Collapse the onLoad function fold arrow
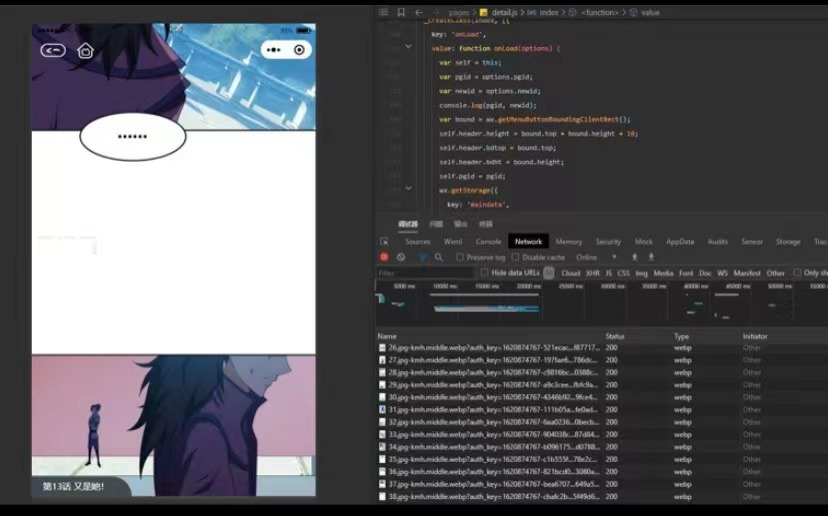Viewport: 828px width, 516px height. (x=408, y=46)
